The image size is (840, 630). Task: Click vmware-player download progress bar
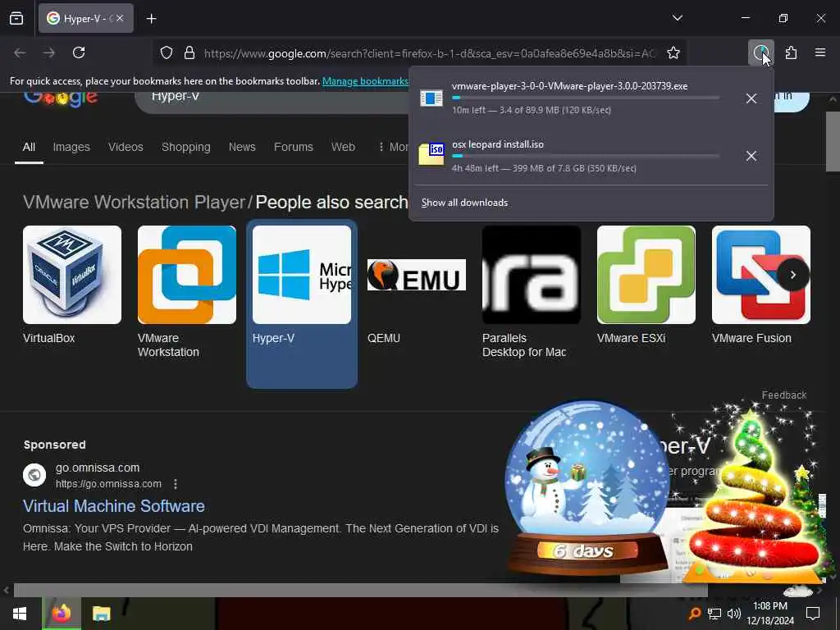(586, 98)
